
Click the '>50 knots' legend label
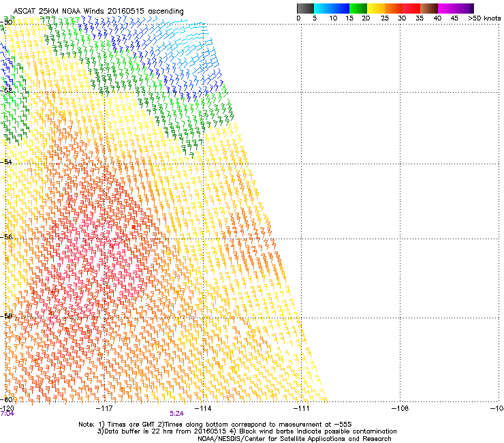pos(484,18)
